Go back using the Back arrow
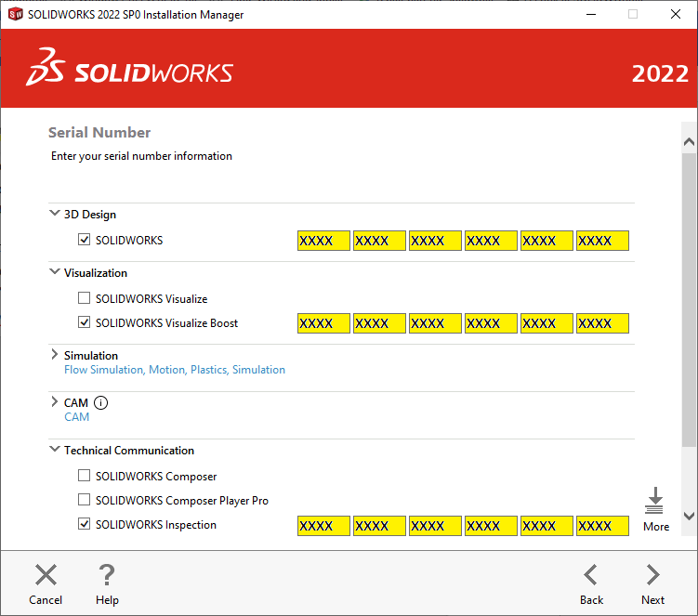 [x=591, y=575]
